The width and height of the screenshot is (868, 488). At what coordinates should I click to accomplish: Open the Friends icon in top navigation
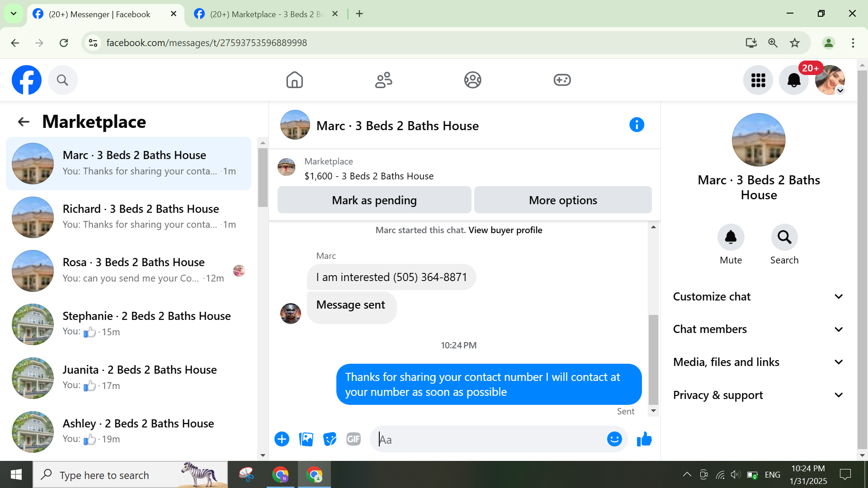(x=383, y=80)
